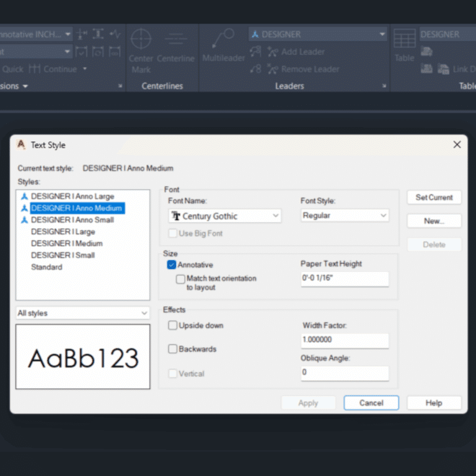Check the Backwards effect checkbox
This screenshot has width=476, height=476.
point(172,349)
